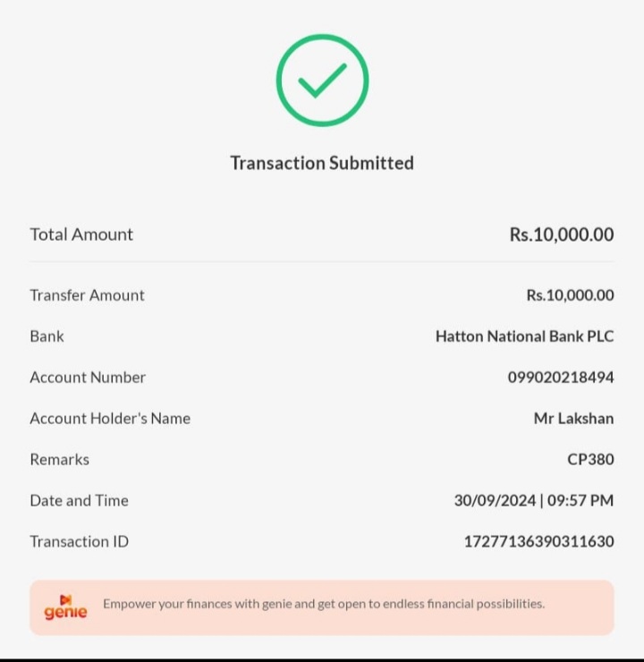
Task: Click the Transaction ID label
Action: [x=79, y=541]
